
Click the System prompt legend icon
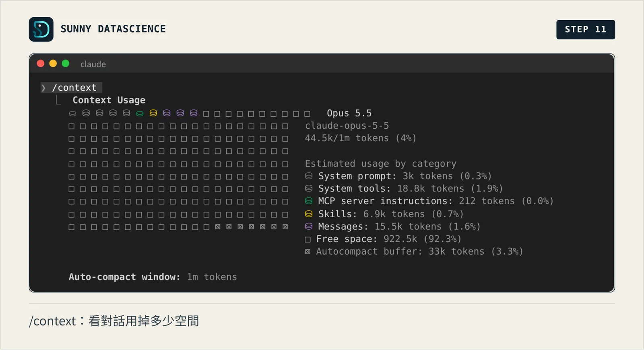pos(309,176)
